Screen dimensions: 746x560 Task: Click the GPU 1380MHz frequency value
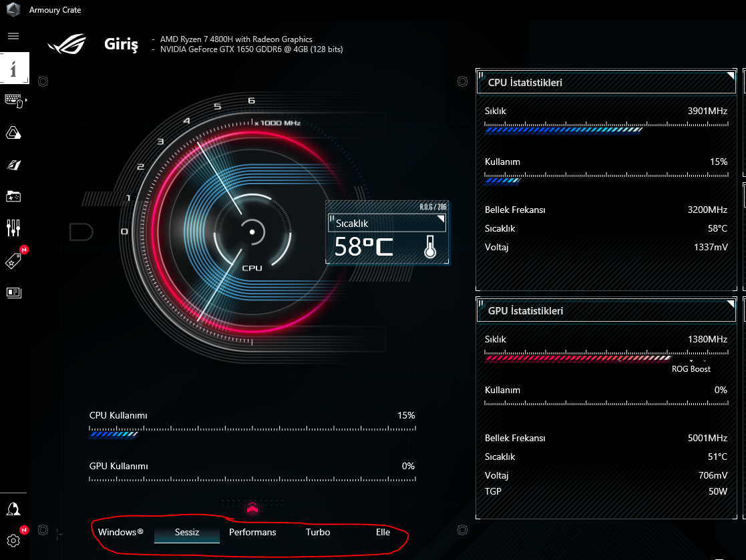[x=707, y=339]
